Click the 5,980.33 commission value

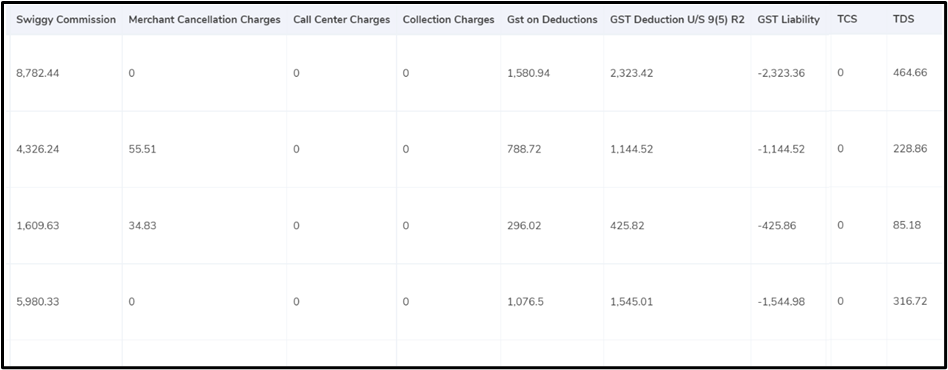tap(37, 302)
